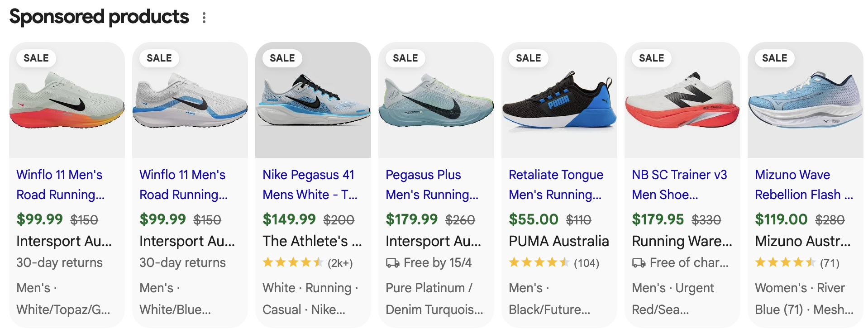Click the Nike Pegasus 41 Mens White link

click(310, 185)
